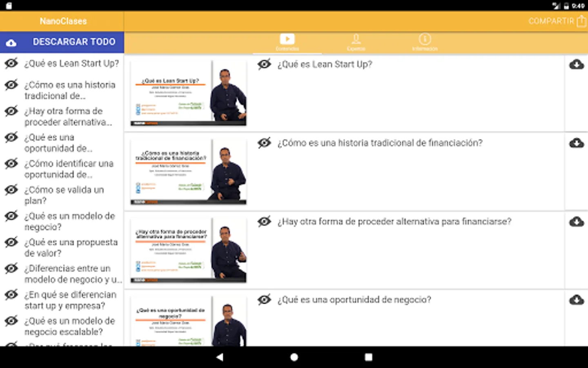The height and width of the screenshot is (368, 588).
Task: Select '¿Qué es un modelo de negocio?' in sidebar
Action: (69, 221)
